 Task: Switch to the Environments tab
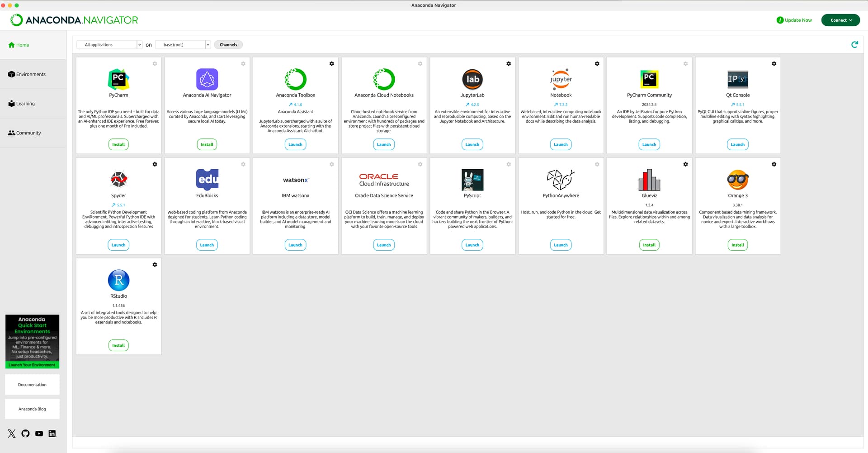33,74
